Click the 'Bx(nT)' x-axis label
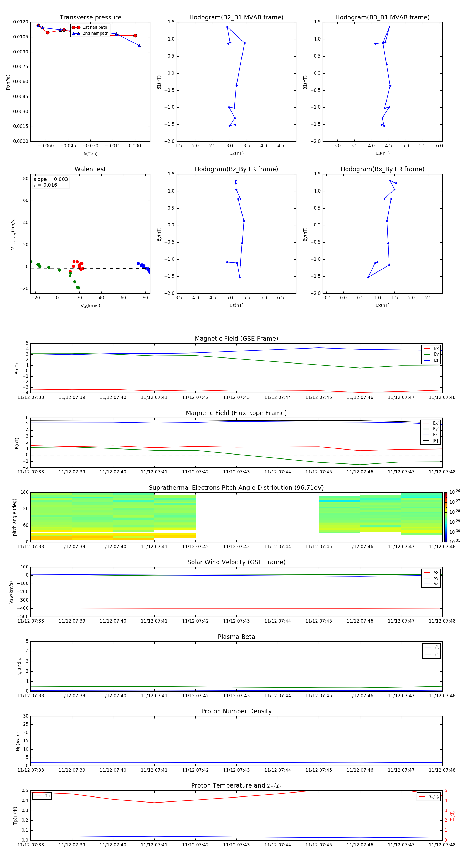The width and height of the screenshot is (473, 868). (x=382, y=305)
